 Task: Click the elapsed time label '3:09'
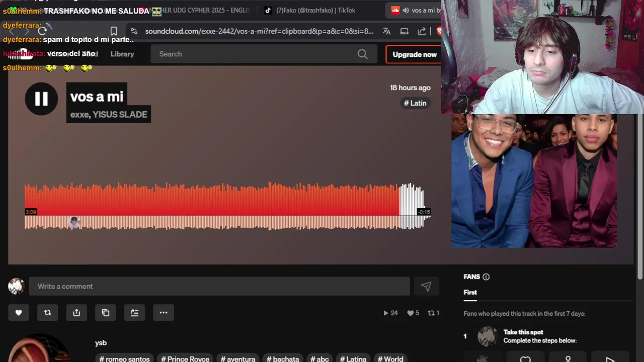[31, 212]
